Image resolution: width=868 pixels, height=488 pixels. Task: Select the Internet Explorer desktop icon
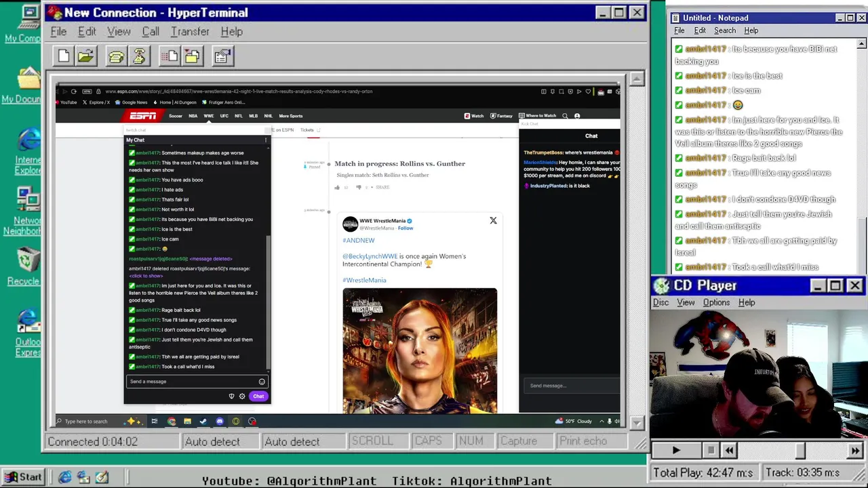pyautogui.click(x=28, y=150)
